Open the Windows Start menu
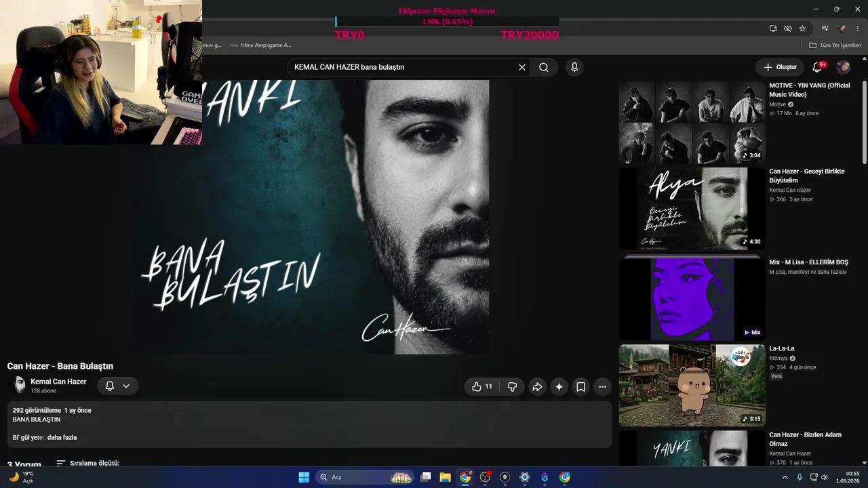This screenshot has width=868, height=488. click(304, 477)
